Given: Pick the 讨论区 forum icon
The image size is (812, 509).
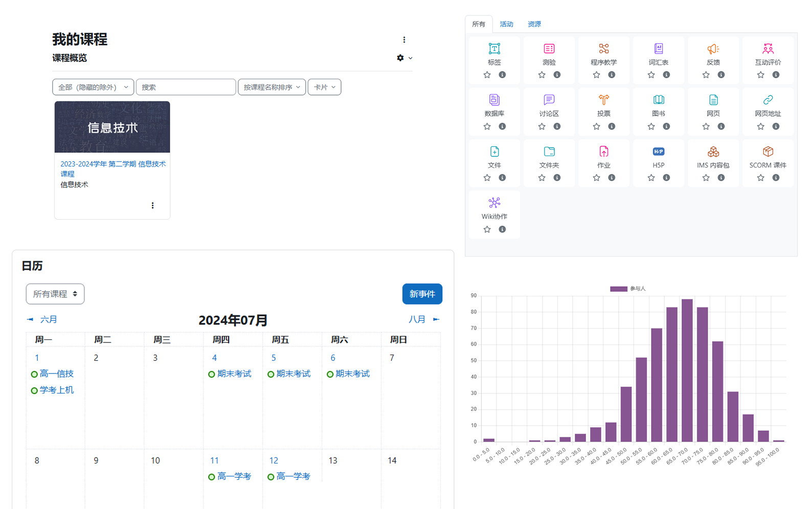Looking at the screenshot, I should (549, 100).
